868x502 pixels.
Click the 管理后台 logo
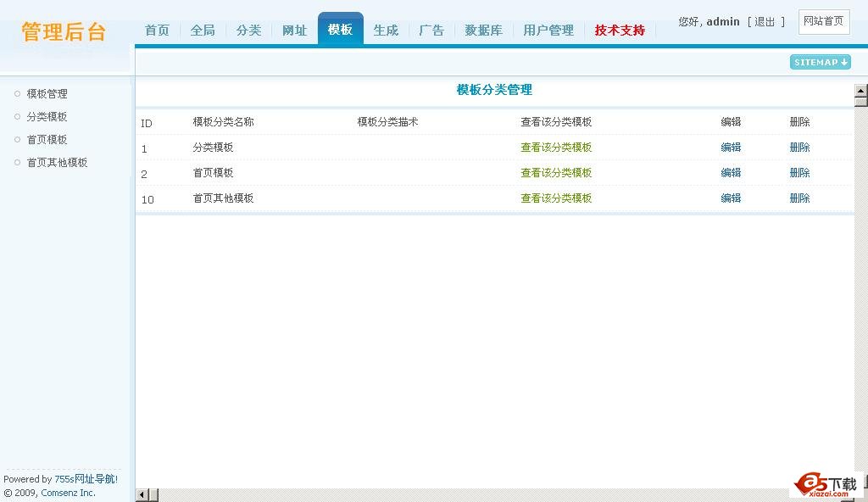64,31
